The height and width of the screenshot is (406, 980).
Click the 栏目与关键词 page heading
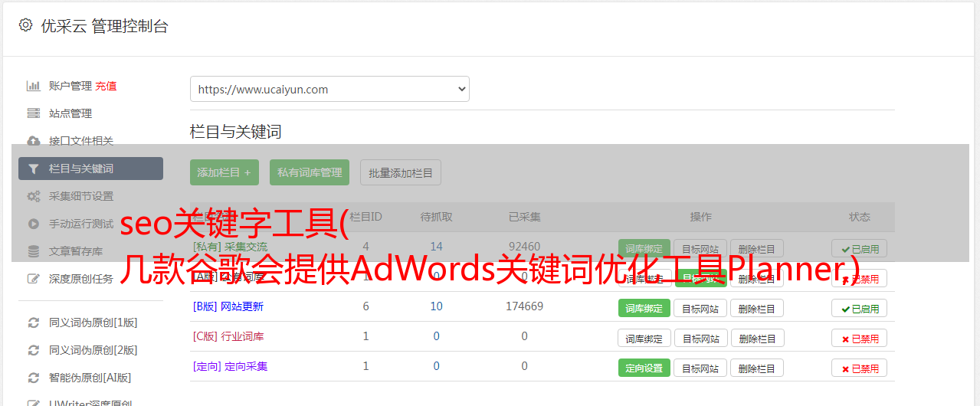click(x=236, y=132)
